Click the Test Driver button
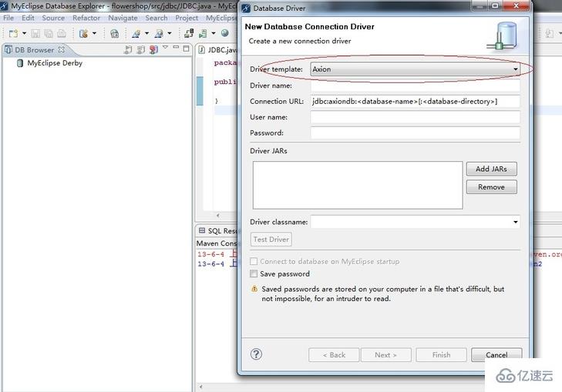The height and width of the screenshot is (392, 562). pos(271,240)
